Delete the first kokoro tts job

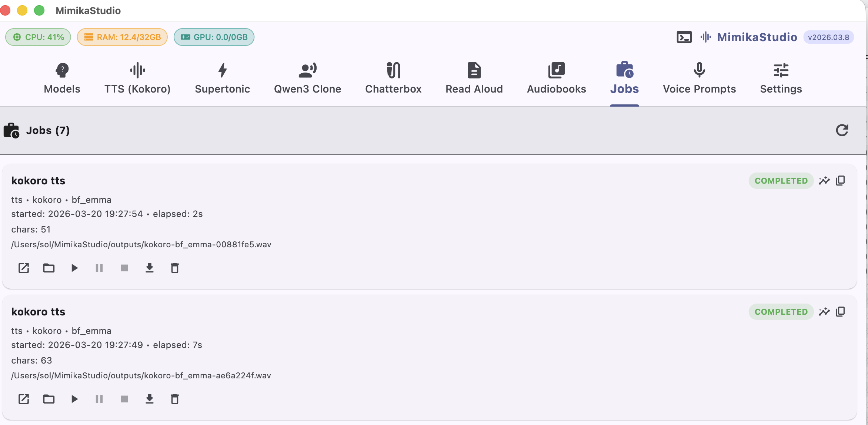click(x=175, y=268)
